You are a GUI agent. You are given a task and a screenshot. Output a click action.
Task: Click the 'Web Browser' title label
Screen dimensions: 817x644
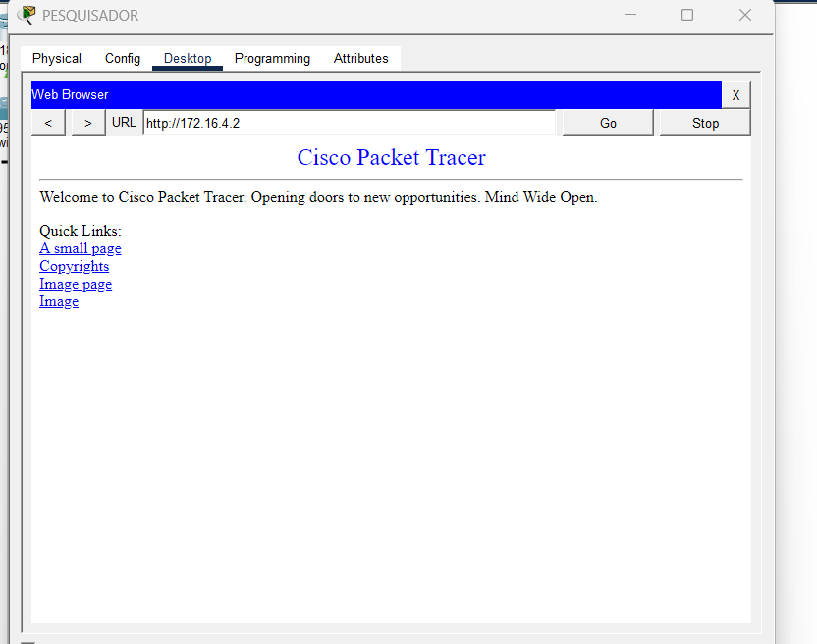pyautogui.click(x=70, y=95)
